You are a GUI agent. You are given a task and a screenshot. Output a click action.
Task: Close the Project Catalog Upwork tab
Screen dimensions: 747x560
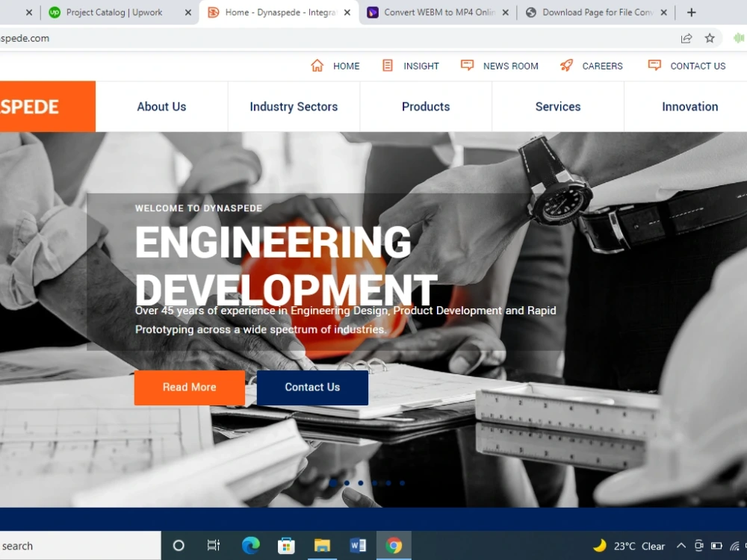[188, 13]
